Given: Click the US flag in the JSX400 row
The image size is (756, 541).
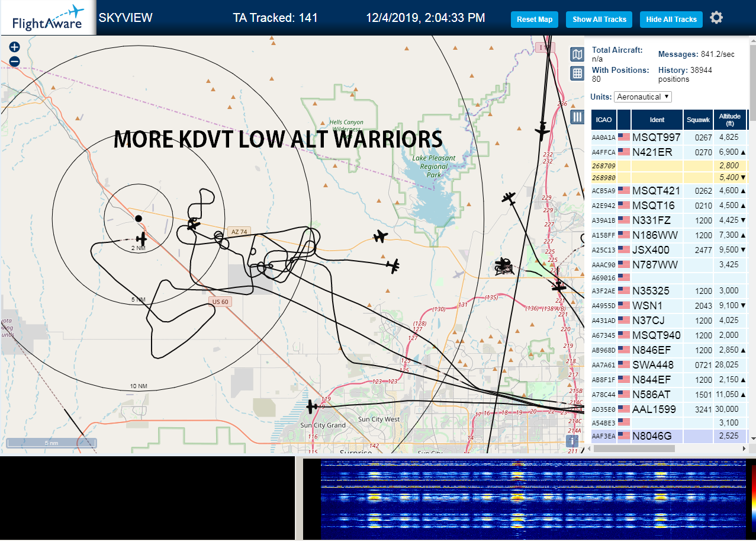Looking at the screenshot, I should (x=624, y=250).
